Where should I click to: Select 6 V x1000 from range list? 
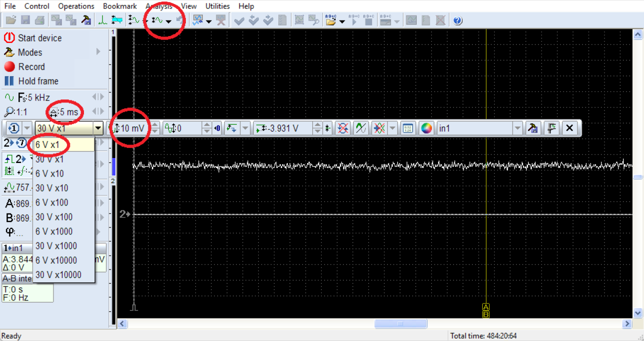(63, 231)
